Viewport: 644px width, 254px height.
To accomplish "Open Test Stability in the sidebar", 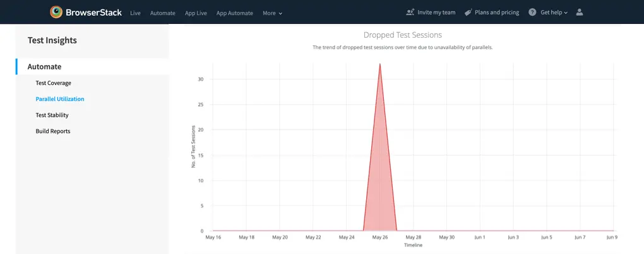I will click(x=52, y=115).
